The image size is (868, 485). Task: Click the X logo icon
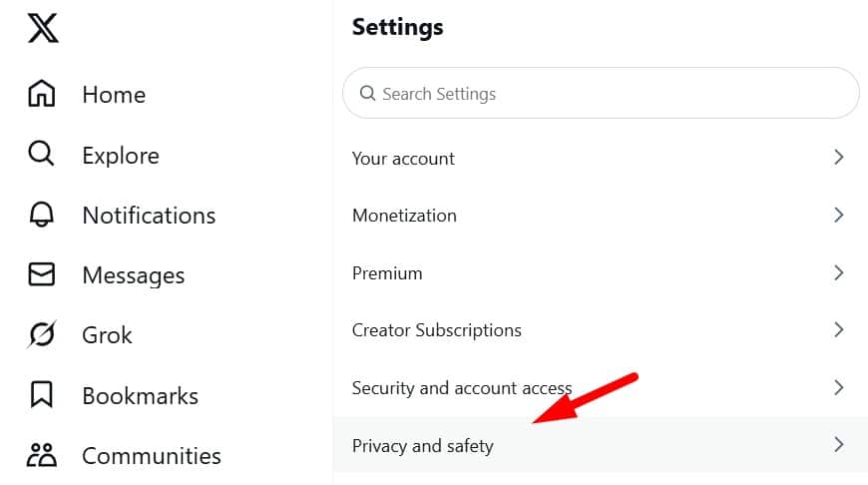click(x=43, y=28)
